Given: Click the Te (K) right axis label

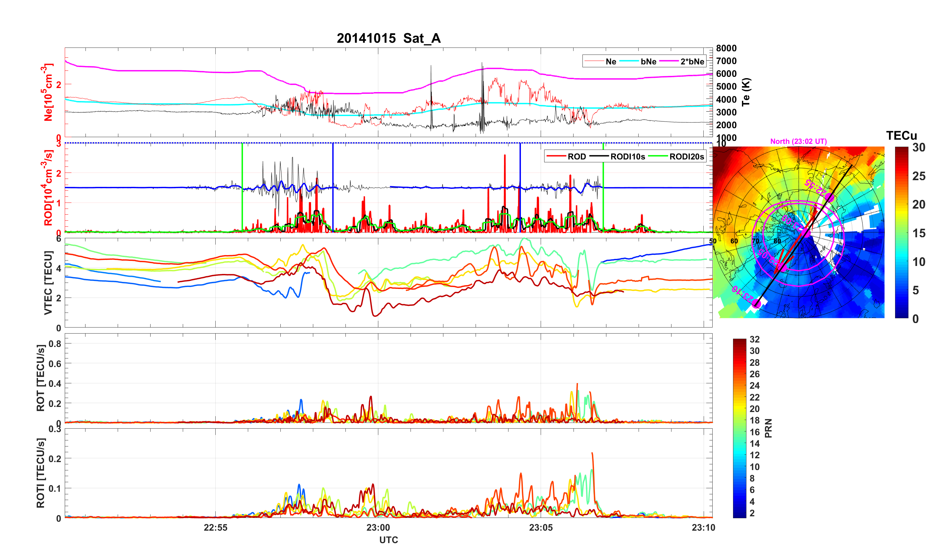Looking at the screenshot, I should (746, 92).
